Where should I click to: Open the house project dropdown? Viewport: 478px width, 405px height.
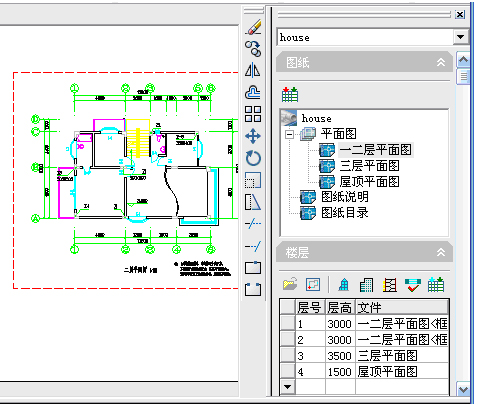[460, 37]
